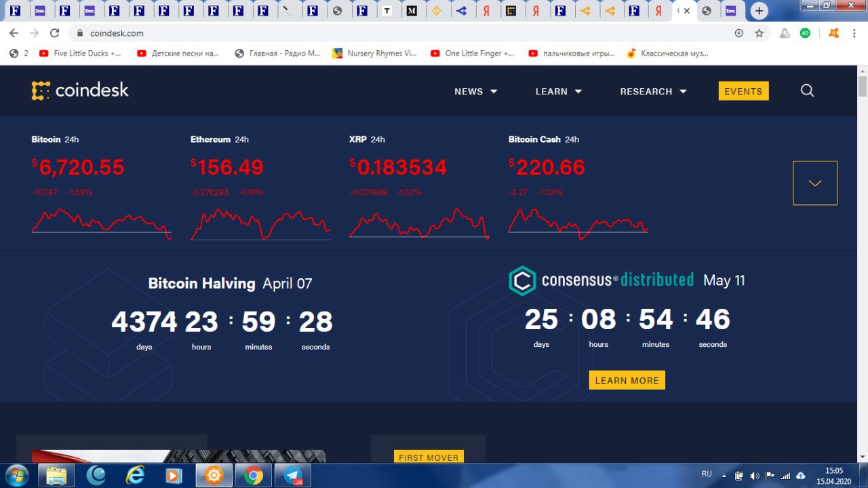Viewport: 868px width, 488px height.
Task: Click the globe bookmark labeled 2
Action: [x=18, y=53]
